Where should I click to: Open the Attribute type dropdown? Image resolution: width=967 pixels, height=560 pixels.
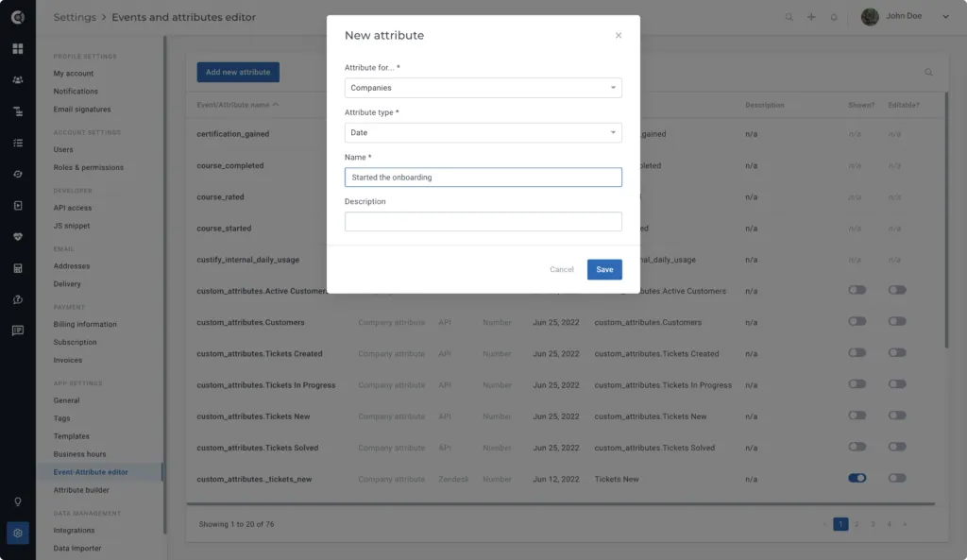click(x=483, y=132)
